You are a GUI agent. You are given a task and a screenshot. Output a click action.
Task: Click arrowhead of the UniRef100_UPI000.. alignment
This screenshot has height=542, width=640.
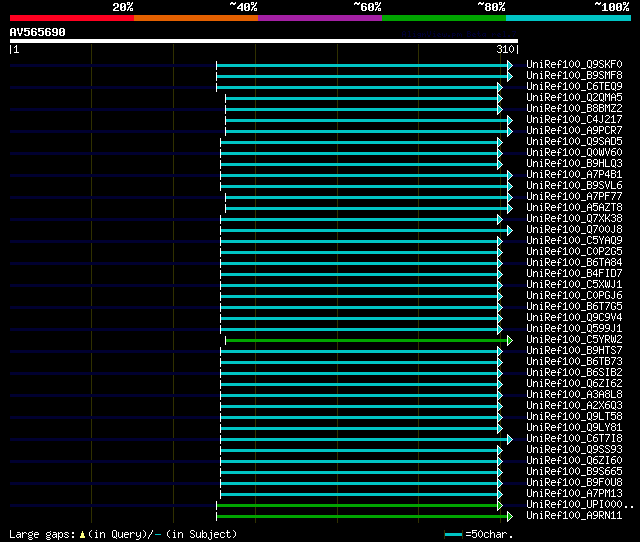(x=500, y=506)
